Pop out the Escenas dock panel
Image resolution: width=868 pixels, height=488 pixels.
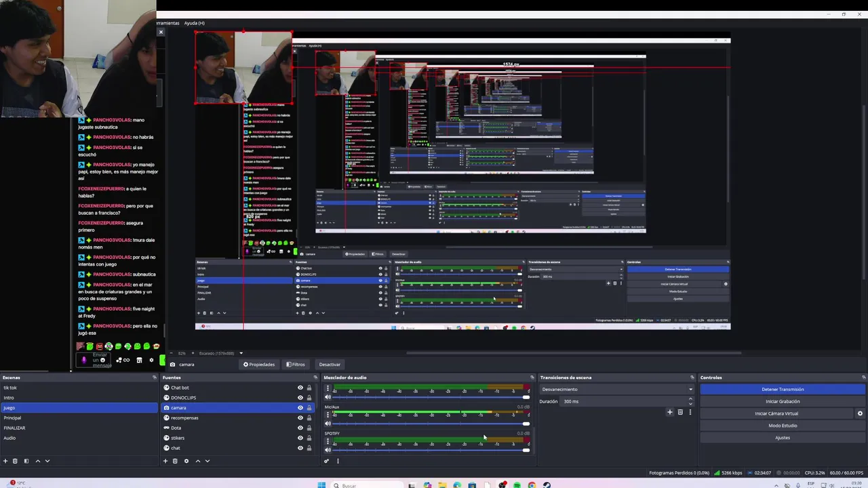click(154, 378)
